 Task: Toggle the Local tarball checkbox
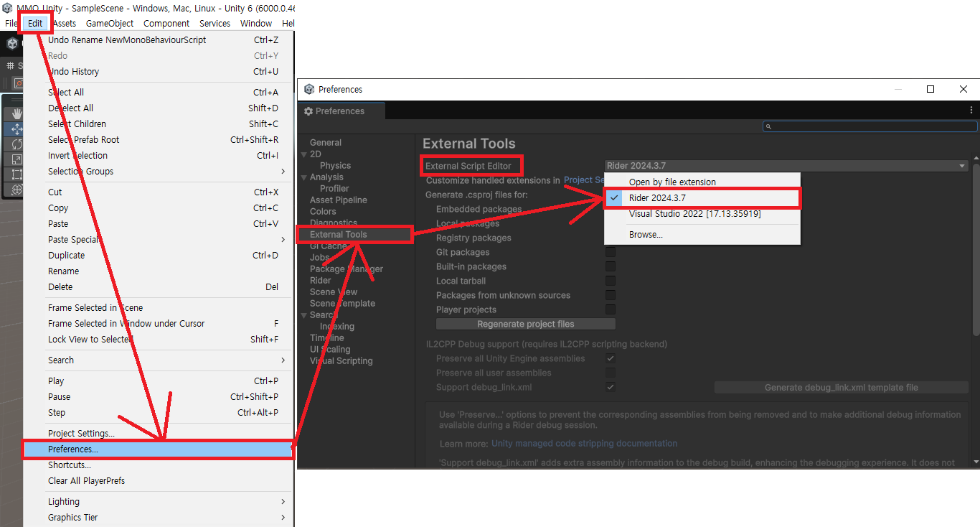pos(611,281)
